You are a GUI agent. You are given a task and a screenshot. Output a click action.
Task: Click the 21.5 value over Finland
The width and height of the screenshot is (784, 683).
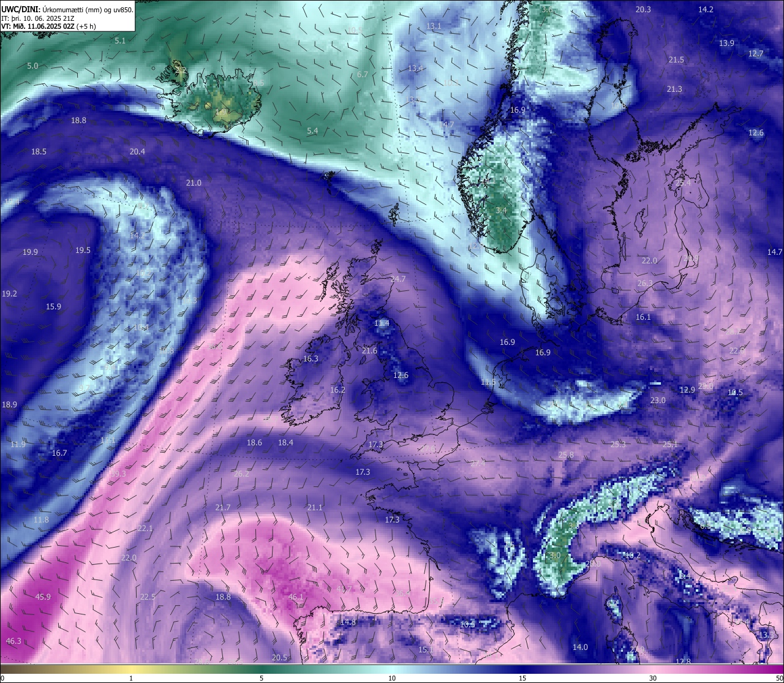pos(676,60)
